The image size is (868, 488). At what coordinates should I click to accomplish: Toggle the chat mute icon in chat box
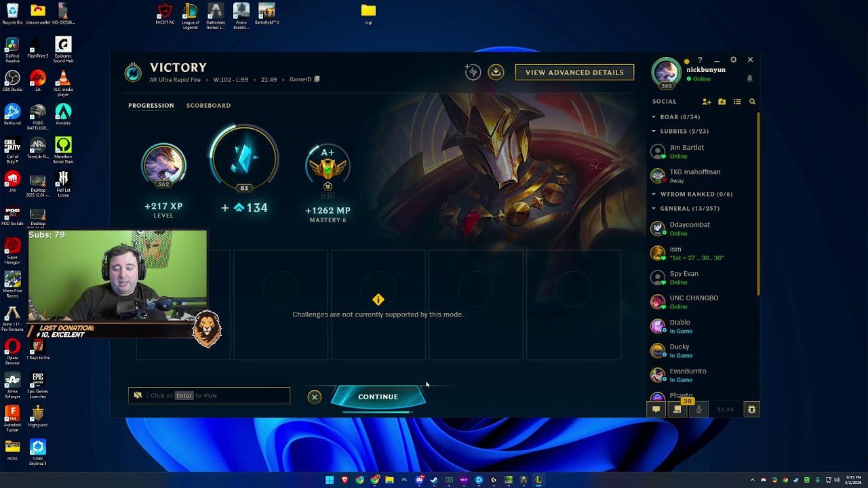point(138,395)
